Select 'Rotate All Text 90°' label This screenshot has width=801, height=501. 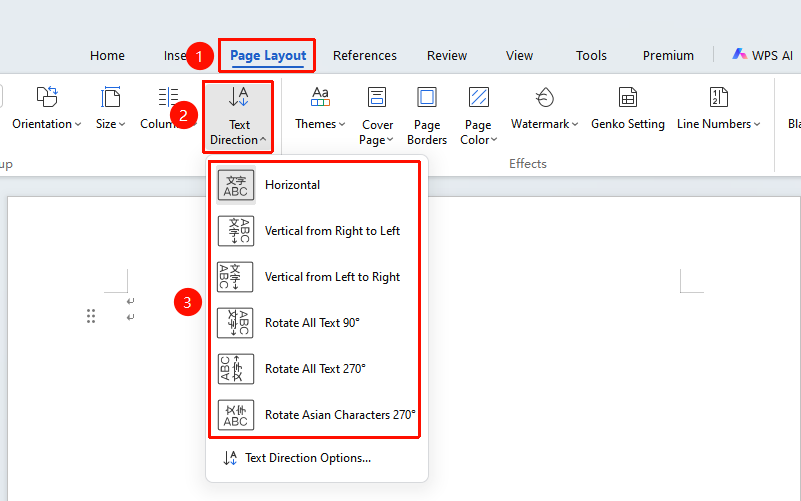pyautogui.click(x=312, y=323)
